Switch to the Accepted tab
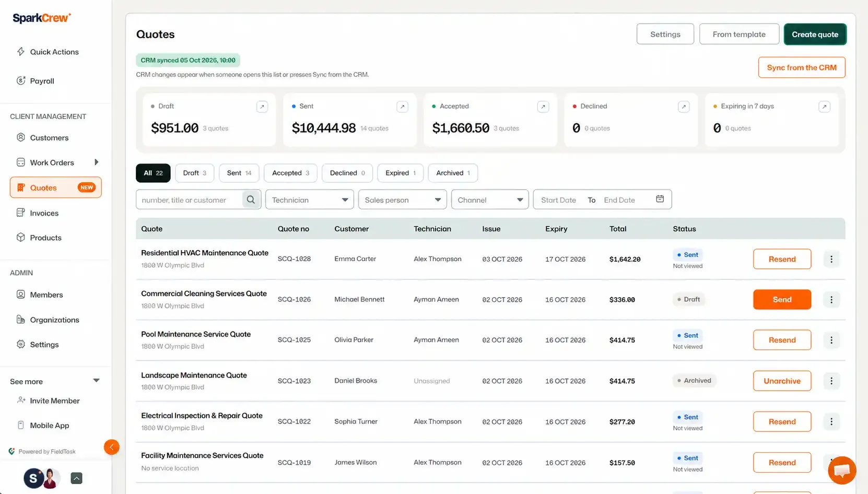Image resolution: width=868 pixels, height=494 pixels. pos(290,173)
